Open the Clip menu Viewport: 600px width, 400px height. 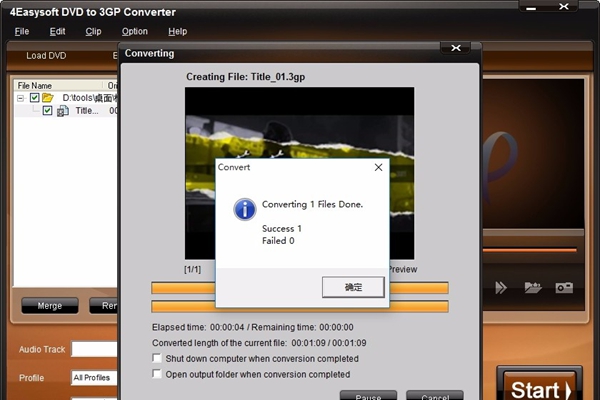(x=93, y=31)
